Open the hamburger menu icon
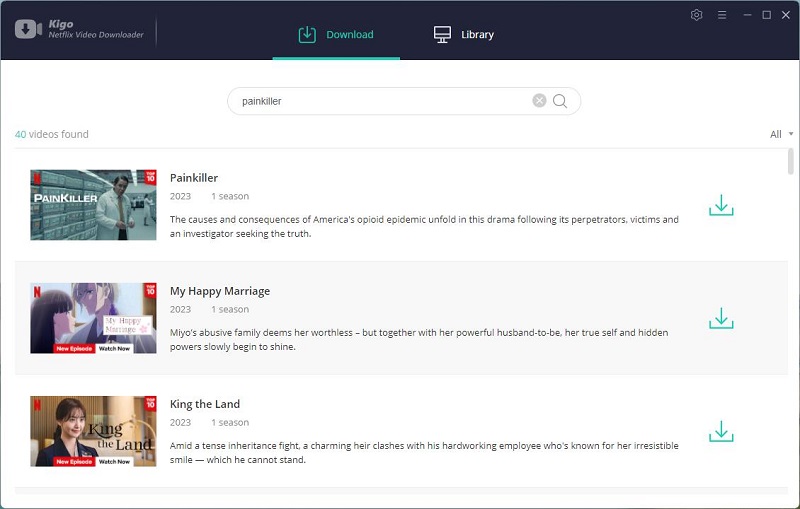Image resolution: width=800 pixels, height=509 pixels. click(722, 15)
